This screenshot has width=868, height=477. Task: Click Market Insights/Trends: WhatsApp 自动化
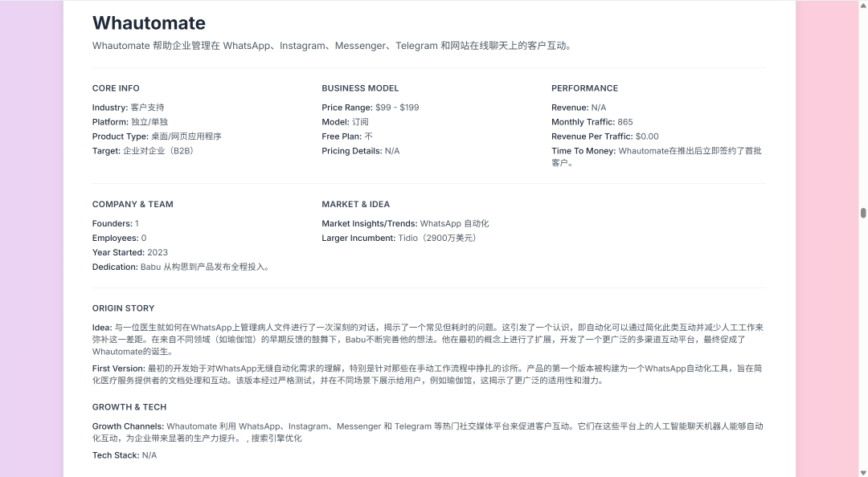(x=405, y=223)
